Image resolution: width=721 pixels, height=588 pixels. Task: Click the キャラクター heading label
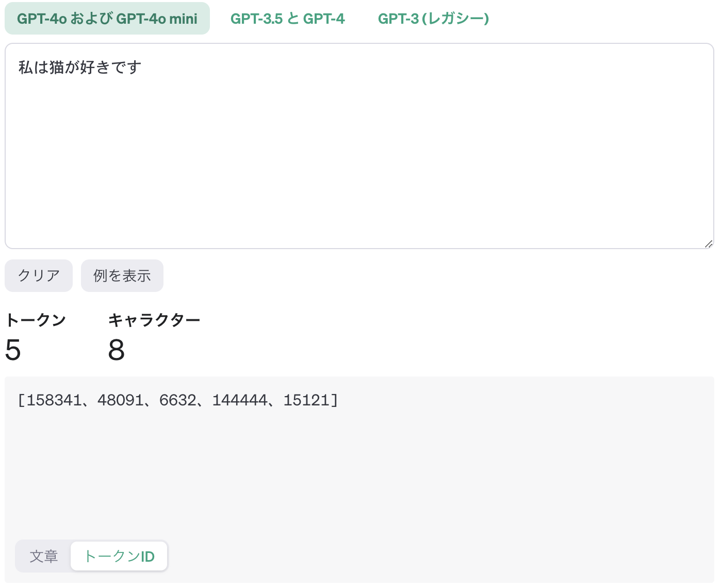pos(154,320)
